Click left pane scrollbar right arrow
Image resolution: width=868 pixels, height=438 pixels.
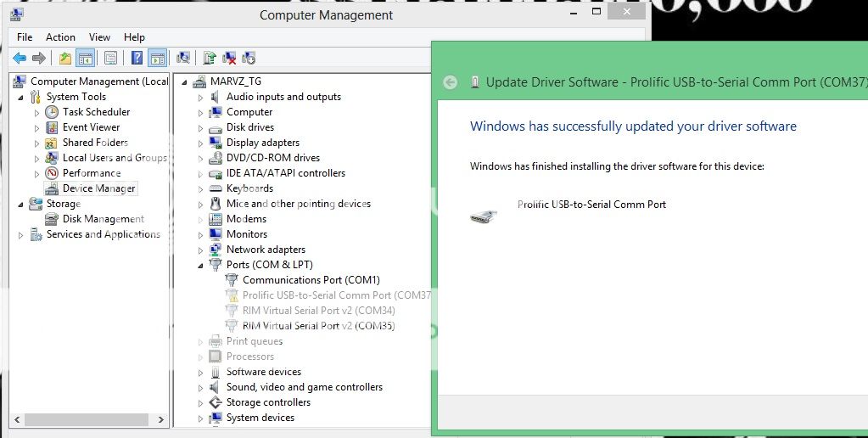click(x=161, y=419)
